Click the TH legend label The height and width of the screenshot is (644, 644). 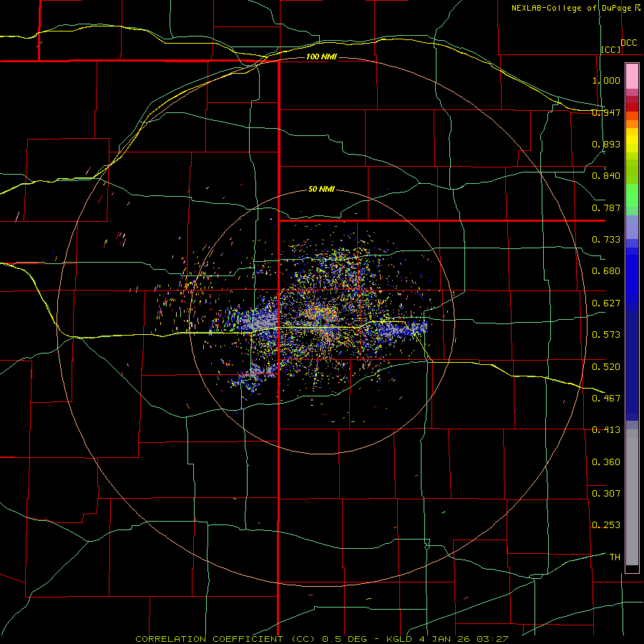click(x=615, y=557)
